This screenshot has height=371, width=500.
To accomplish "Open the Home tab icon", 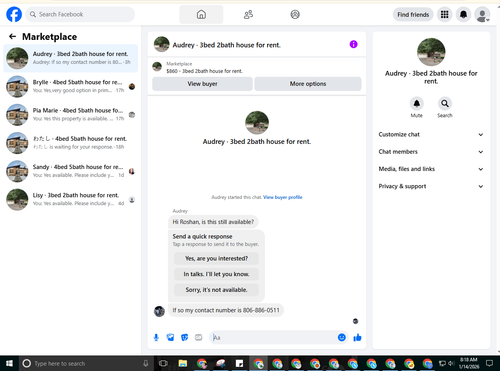I will click(201, 14).
